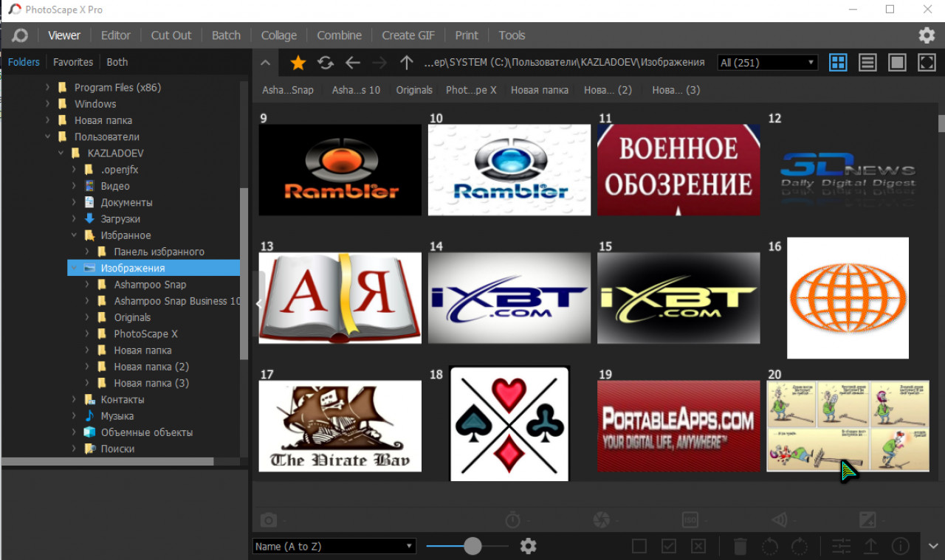This screenshot has height=560, width=945.
Task: Go forward with right arrow
Action: (x=379, y=63)
